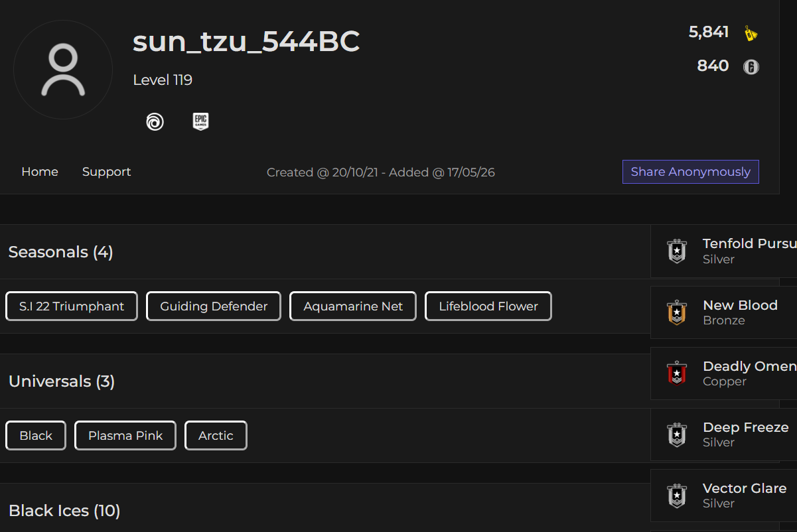Image resolution: width=797 pixels, height=532 pixels.
Task: Select the Plasma Pink universal skin
Action: 125,436
